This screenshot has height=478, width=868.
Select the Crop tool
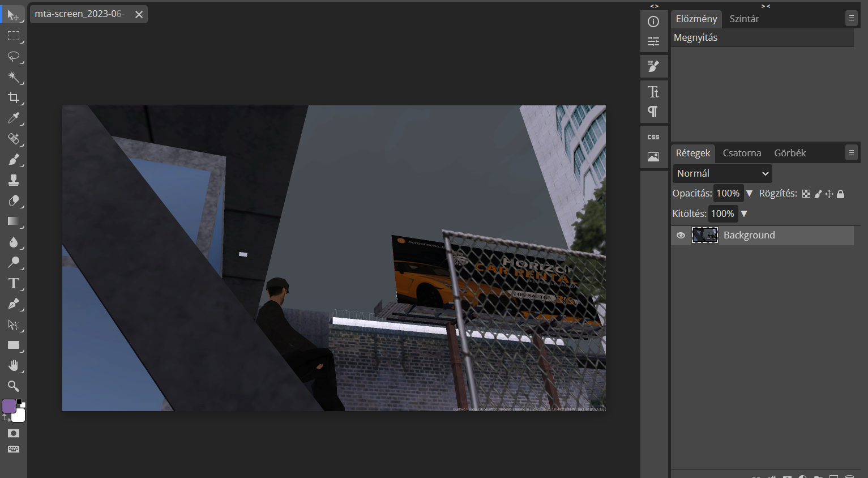click(14, 98)
